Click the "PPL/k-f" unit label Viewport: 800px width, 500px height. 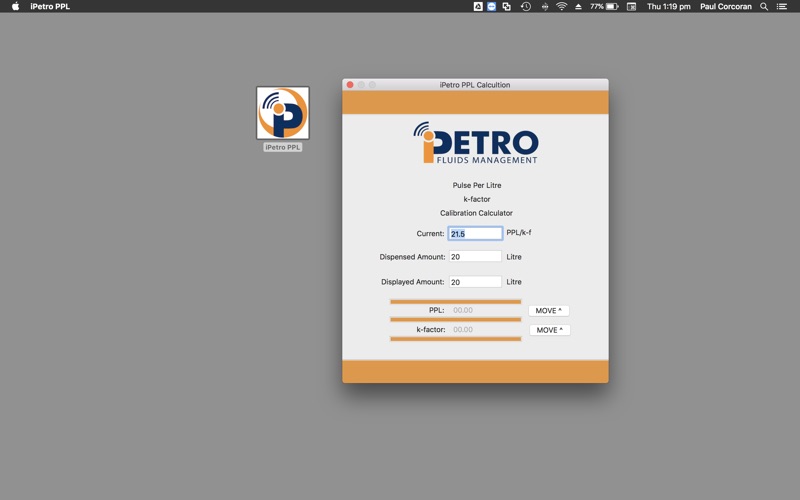518,233
